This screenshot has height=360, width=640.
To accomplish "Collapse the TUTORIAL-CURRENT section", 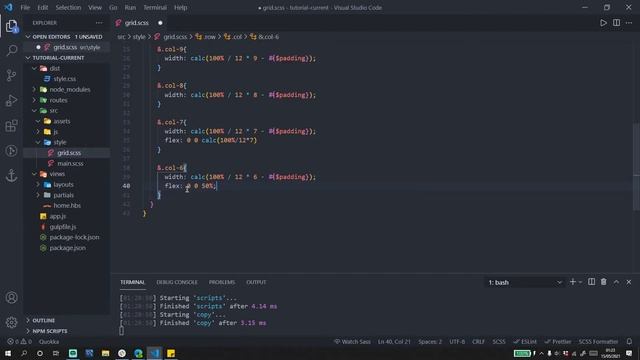I will [x=67, y=58].
